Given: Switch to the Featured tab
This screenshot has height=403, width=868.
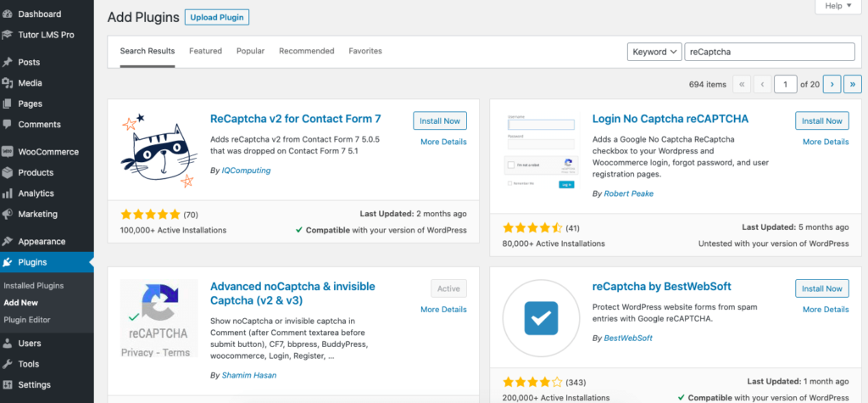Looking at the screenshot, I should (205, 51).
